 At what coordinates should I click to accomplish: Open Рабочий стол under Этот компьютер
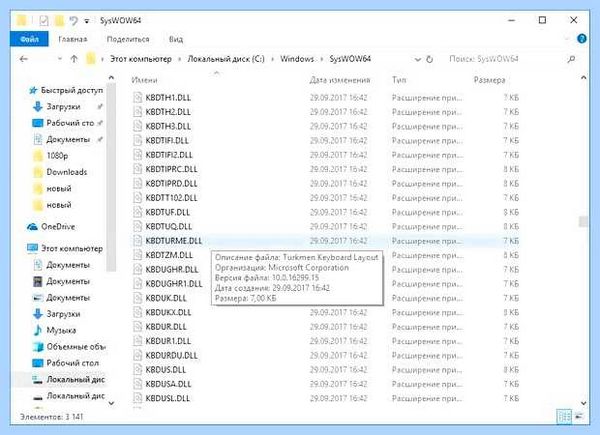(x=73, y=363)
